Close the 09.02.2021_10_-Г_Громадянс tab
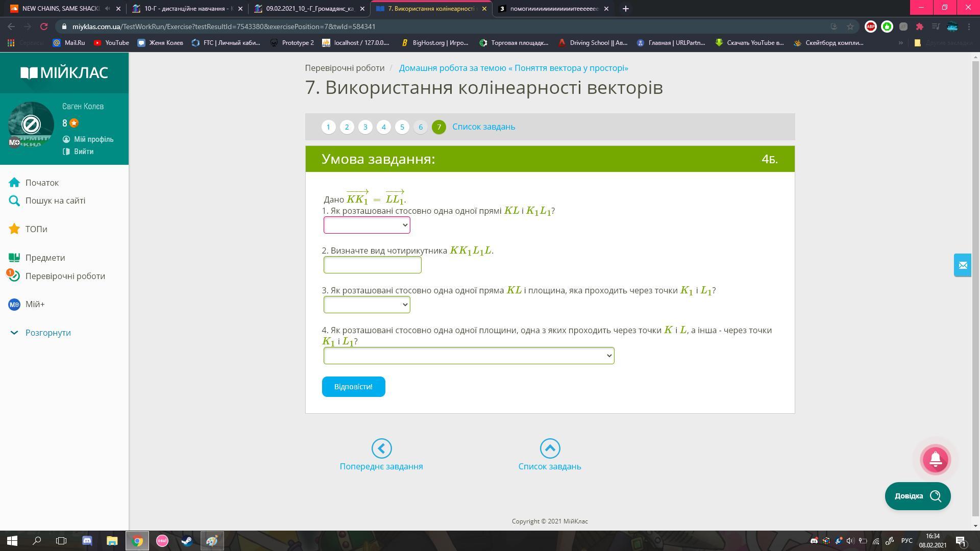Viewport: 980px width, 551px height. tap(362, 9)
